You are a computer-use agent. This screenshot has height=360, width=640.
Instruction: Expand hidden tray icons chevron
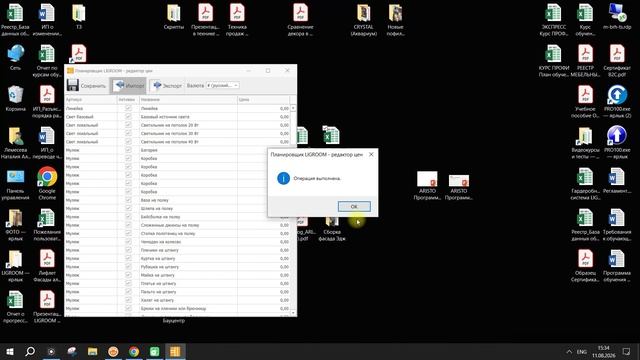point(569,351)
